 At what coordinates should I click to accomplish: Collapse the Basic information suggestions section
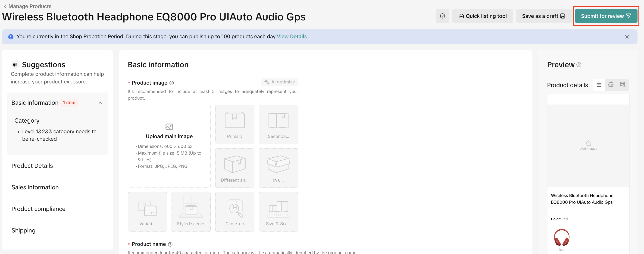click(x=100, y=103)
